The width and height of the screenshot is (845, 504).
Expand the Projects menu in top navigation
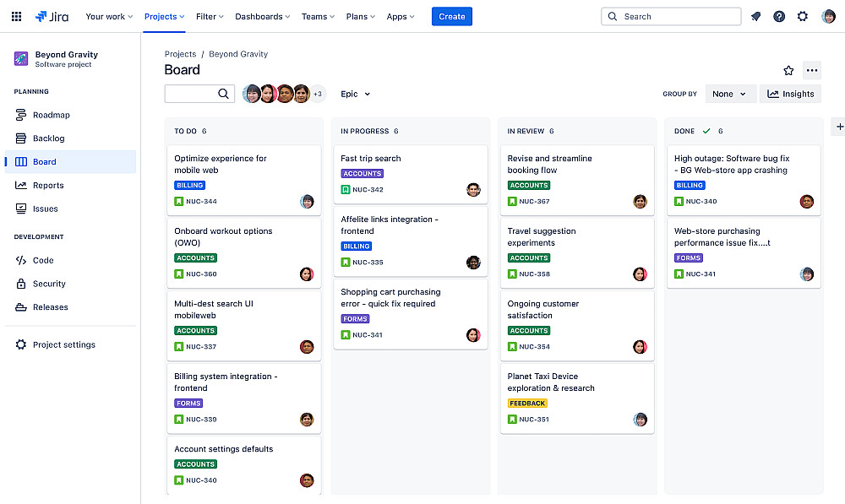click(165, 16)
